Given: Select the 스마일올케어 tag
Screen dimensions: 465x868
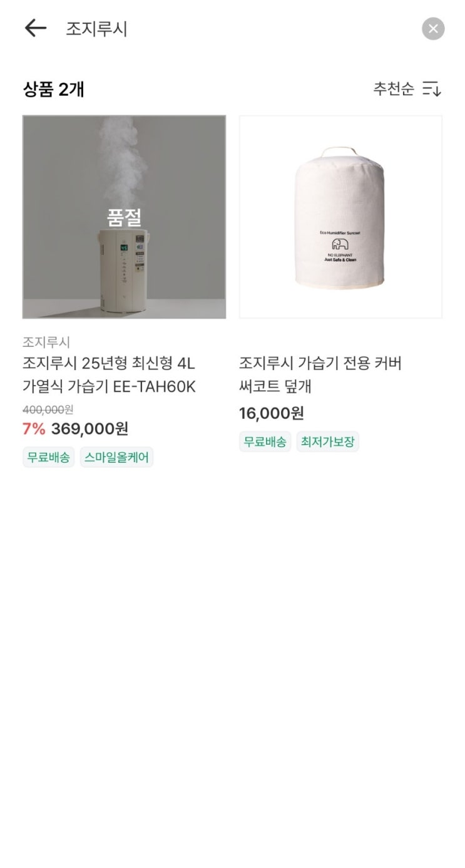Looking at the screenshot, I should (116, 457).
